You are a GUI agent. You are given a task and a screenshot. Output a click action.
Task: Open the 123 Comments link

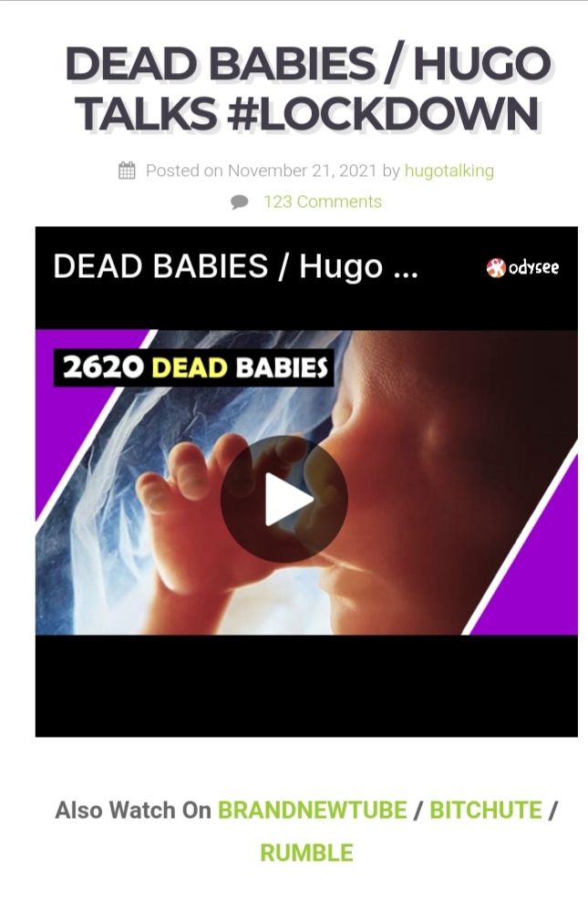click(323, 202)
